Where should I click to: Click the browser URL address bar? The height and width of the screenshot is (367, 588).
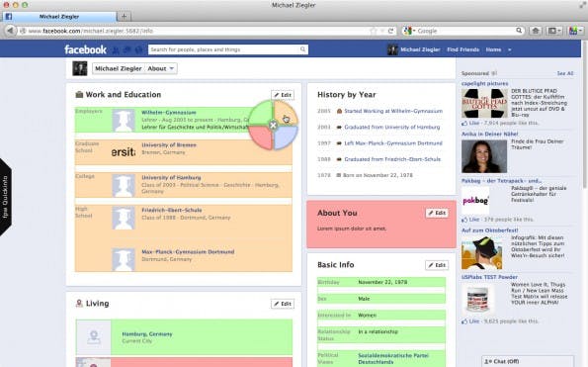click(195, 31)
